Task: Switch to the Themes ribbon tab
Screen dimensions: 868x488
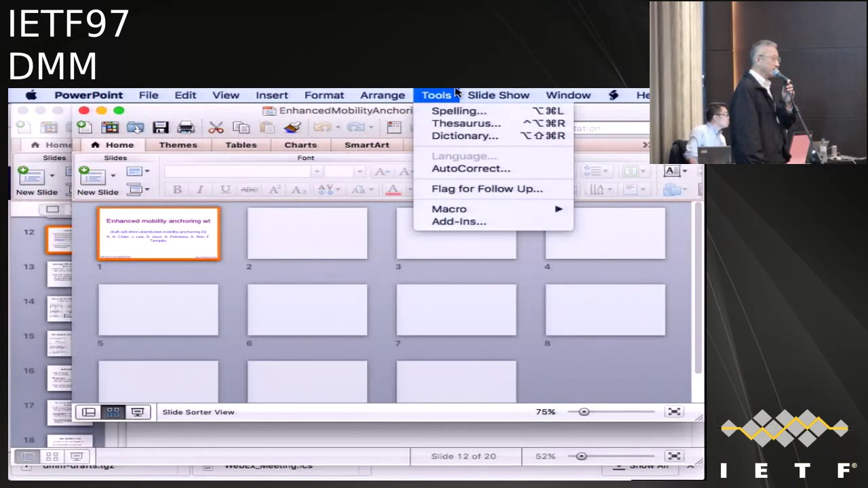Action: coord(178,145)
